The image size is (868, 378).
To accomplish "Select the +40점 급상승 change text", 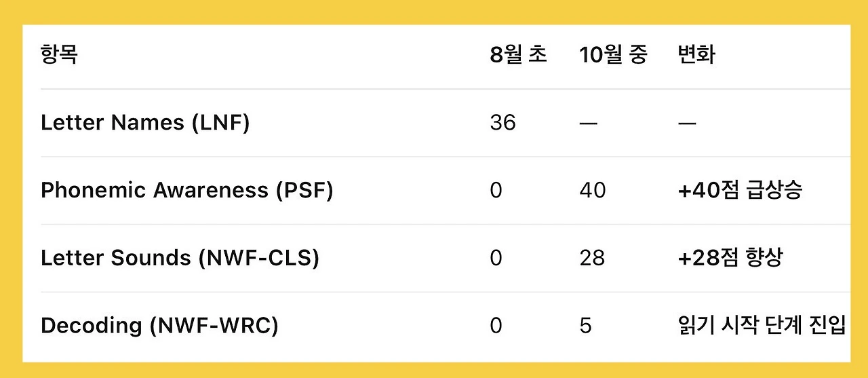I will click(740, 191).
